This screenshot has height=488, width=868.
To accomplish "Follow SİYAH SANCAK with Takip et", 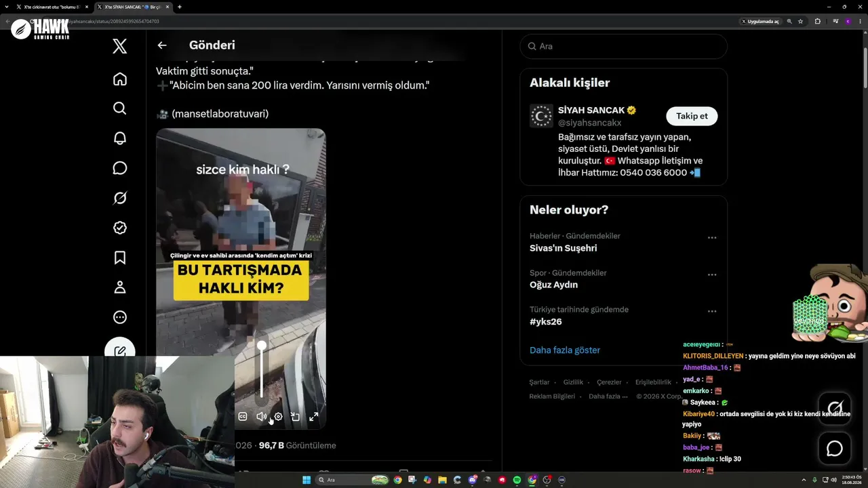I will (692, 116).
